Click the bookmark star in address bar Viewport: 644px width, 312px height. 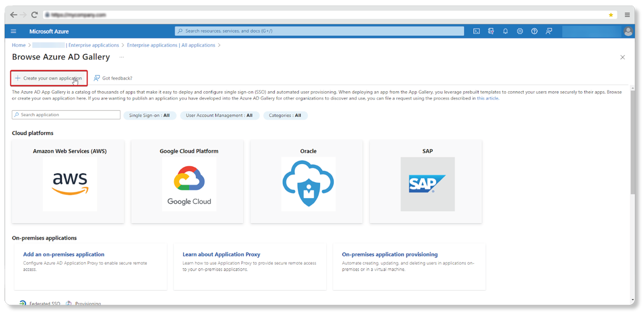click(x=611, y=15)
